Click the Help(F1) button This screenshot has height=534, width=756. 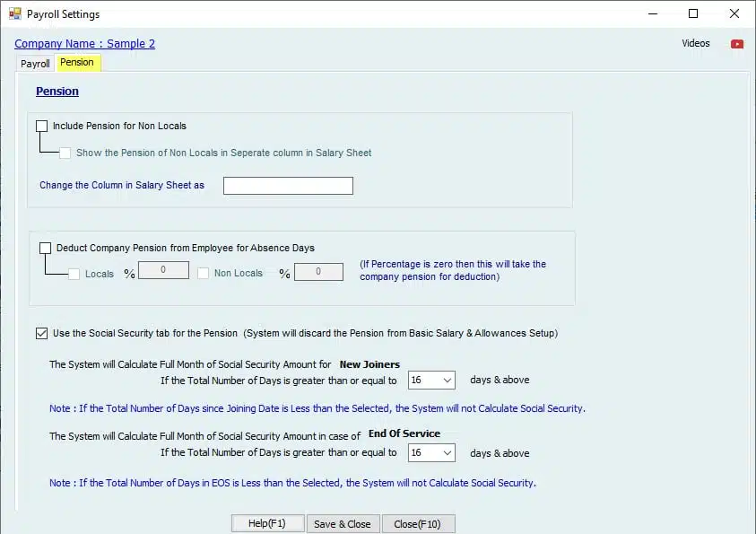point(267,523)
